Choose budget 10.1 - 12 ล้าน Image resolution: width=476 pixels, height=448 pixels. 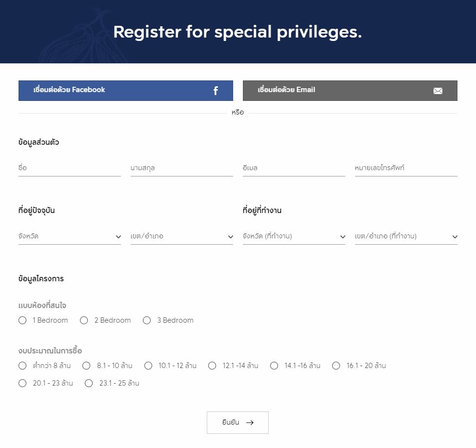pos(148,366)
